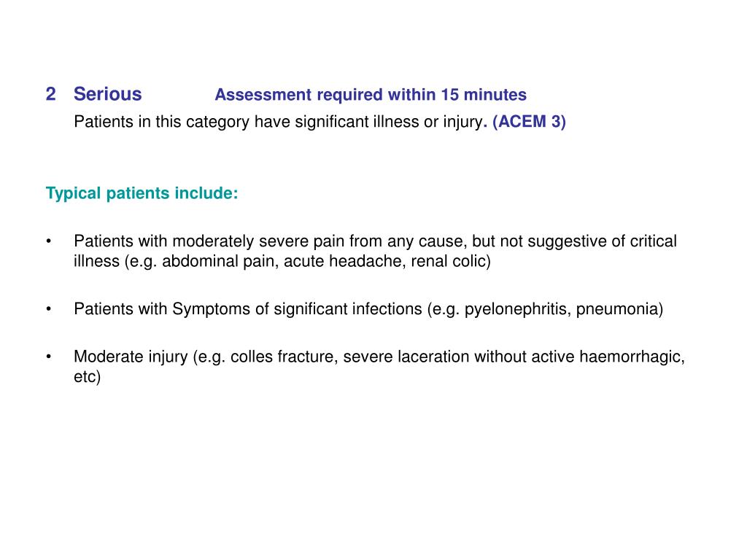Click 'Assessment required within 15 minutes' heading

coord(371,95)
